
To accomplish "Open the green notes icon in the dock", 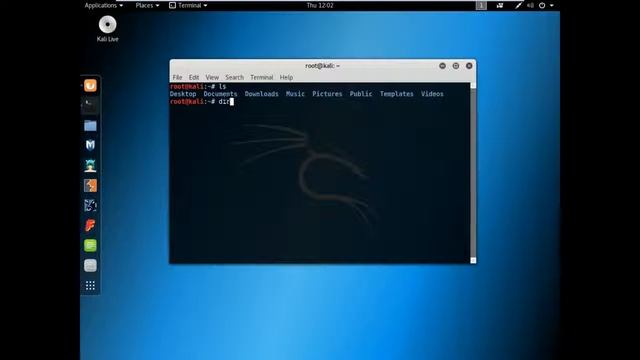I will coord(90,245).
